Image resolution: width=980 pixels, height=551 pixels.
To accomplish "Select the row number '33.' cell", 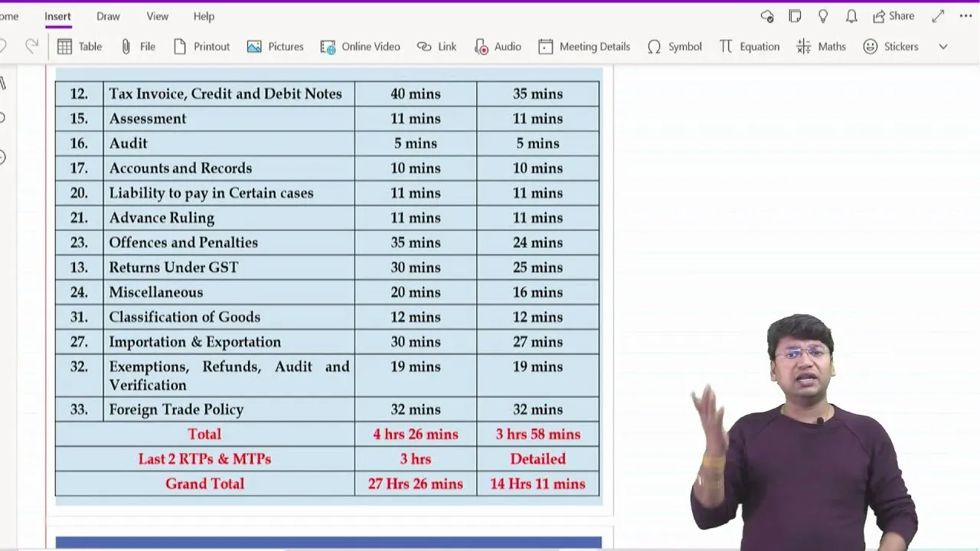I will [x=79, y=409].
